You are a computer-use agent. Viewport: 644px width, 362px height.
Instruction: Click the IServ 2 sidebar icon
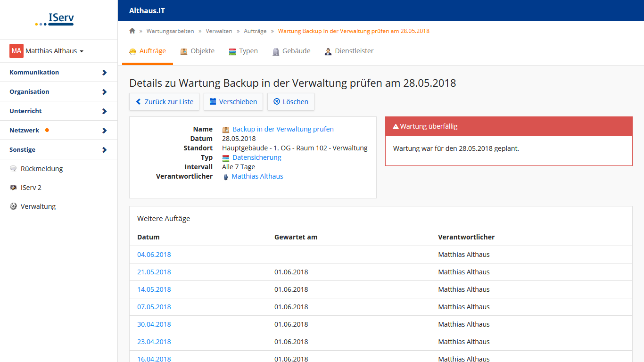13,188
